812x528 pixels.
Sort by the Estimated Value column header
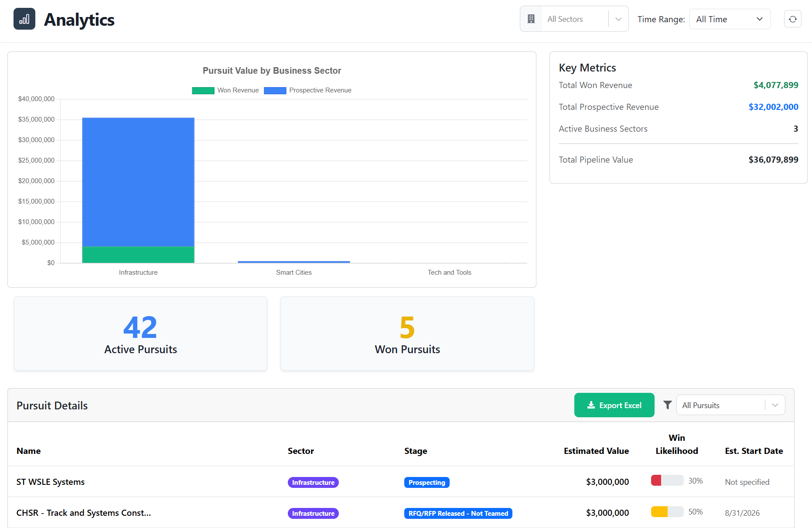[x=596, y=451]
